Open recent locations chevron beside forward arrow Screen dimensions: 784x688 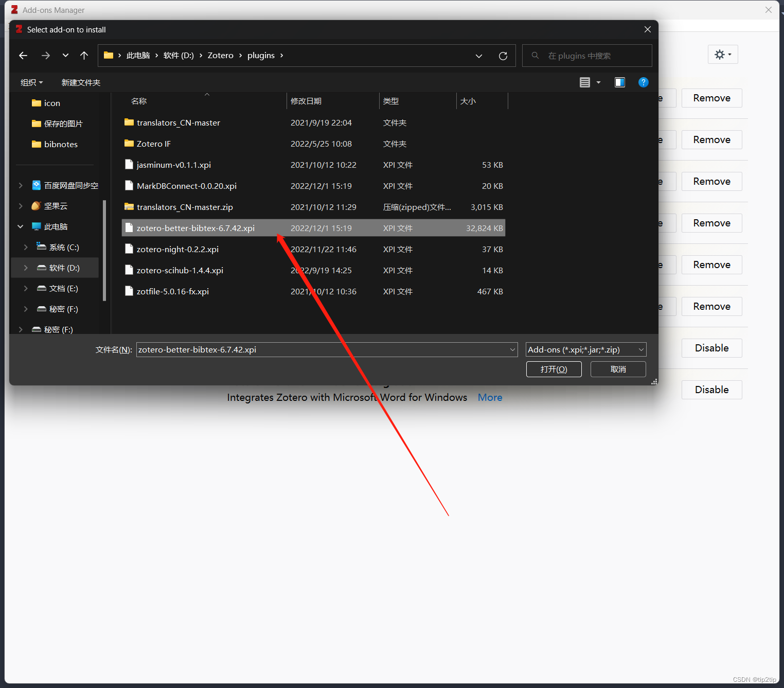click(x=65, y=56)
